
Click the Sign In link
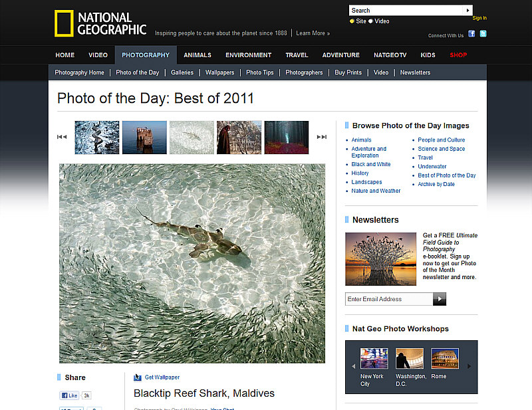[479, 18]
